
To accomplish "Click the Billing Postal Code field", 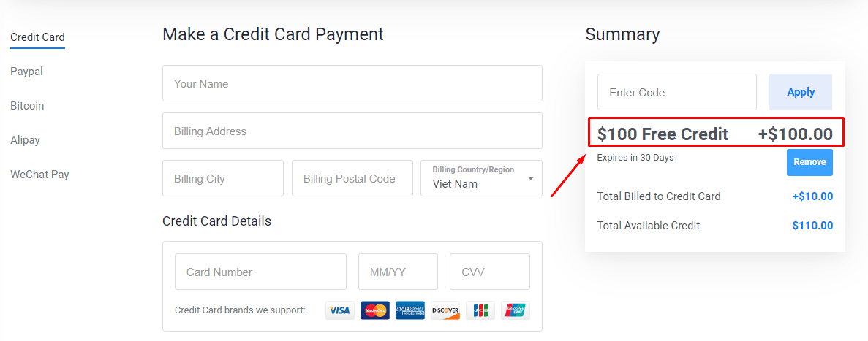I will tap(352, 178).
